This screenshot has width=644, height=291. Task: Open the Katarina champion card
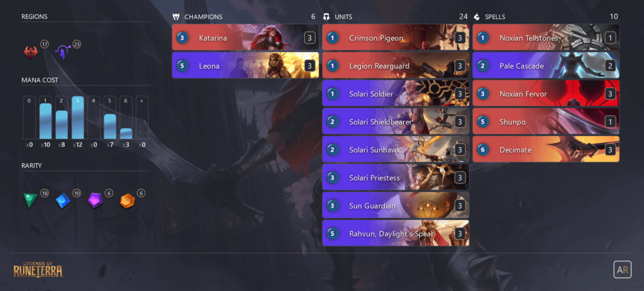tap(245, 38)
